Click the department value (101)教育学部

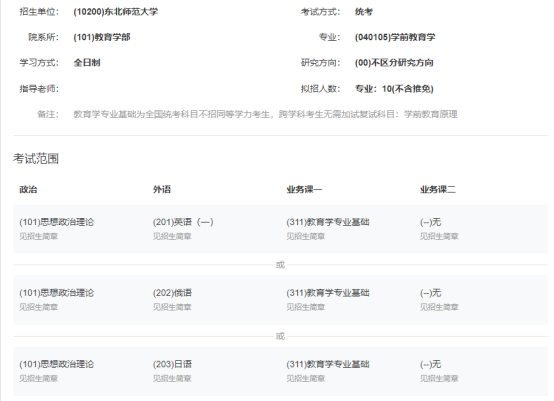102,37
